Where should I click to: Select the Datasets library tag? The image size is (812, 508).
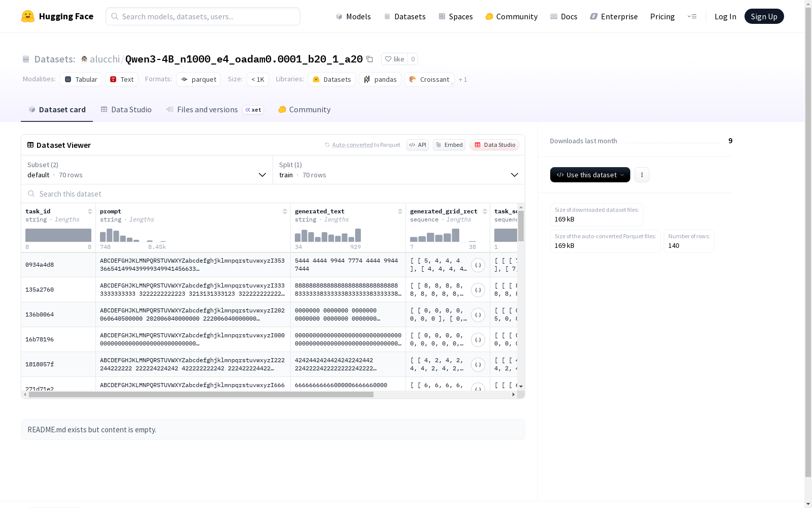(x=332, y=79)
